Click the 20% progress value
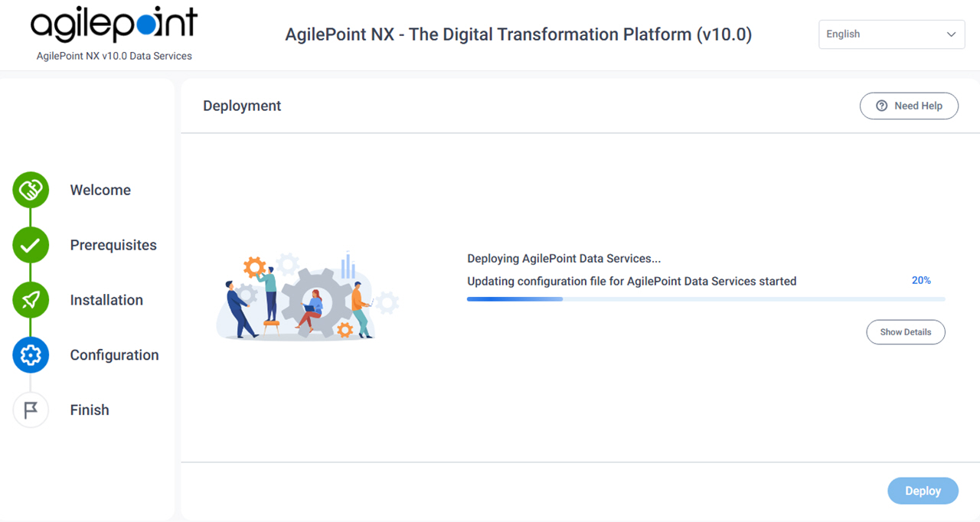980x522 pixels. click(x=921, y=281)
